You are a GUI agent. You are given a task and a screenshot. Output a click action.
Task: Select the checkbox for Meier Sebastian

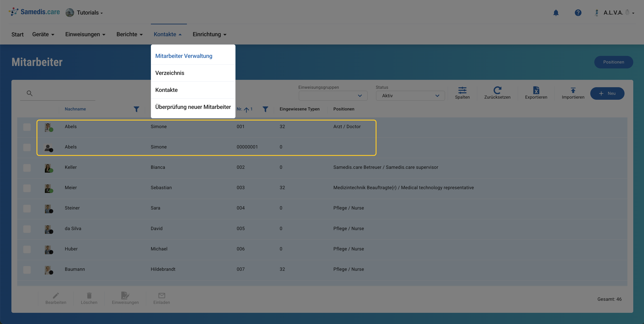(27, 188)
